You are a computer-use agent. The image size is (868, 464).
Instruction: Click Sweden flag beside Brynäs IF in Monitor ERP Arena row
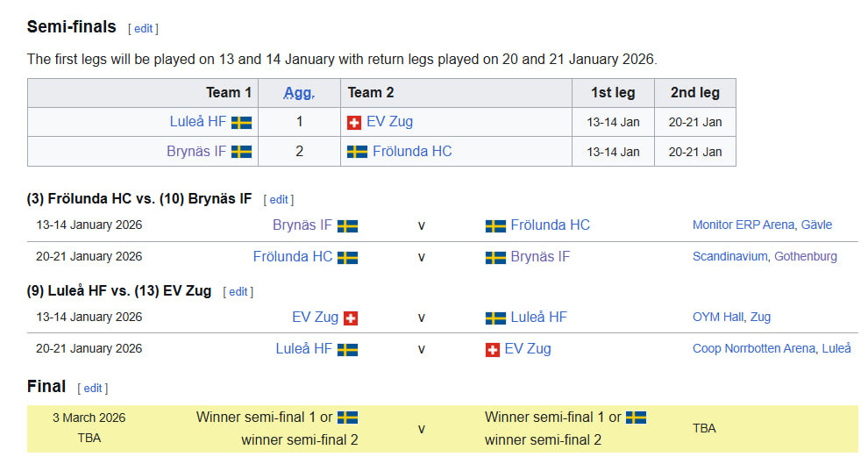(x=347, y=225)
